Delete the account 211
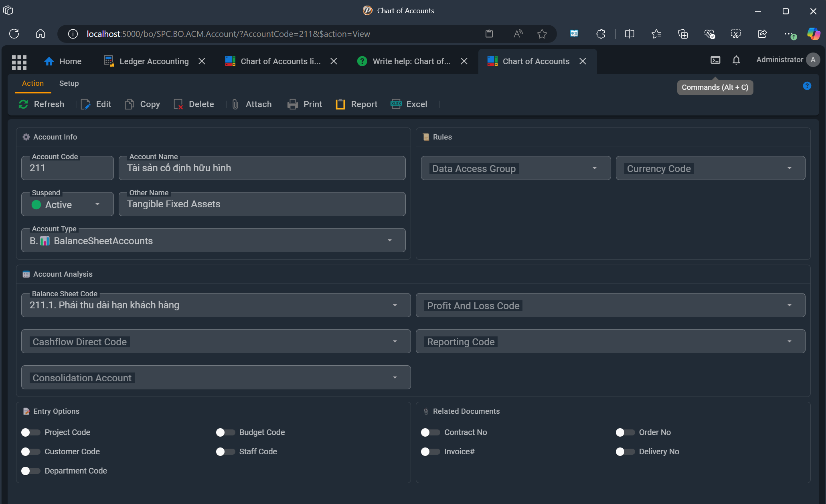The width and height of the screenshot is (826, 504). pyautogui.click(x=194, y=104)
